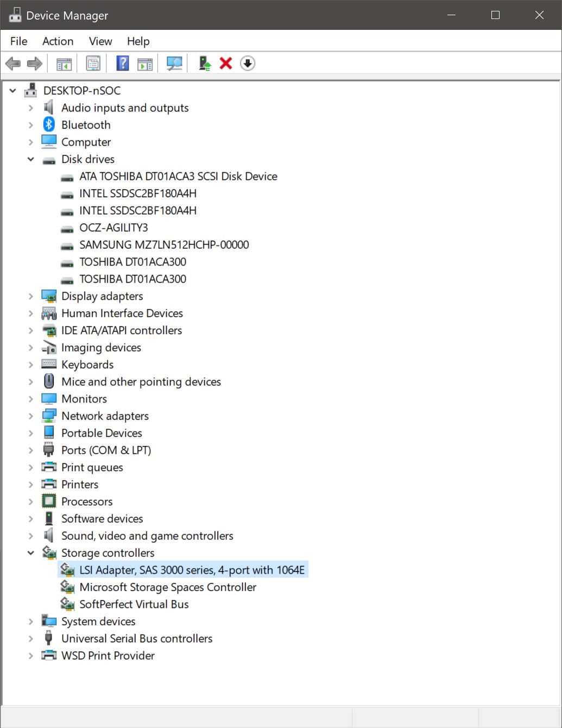Expand the Print queues category
This screenshot has height=728, width=562.
[31, 467]
